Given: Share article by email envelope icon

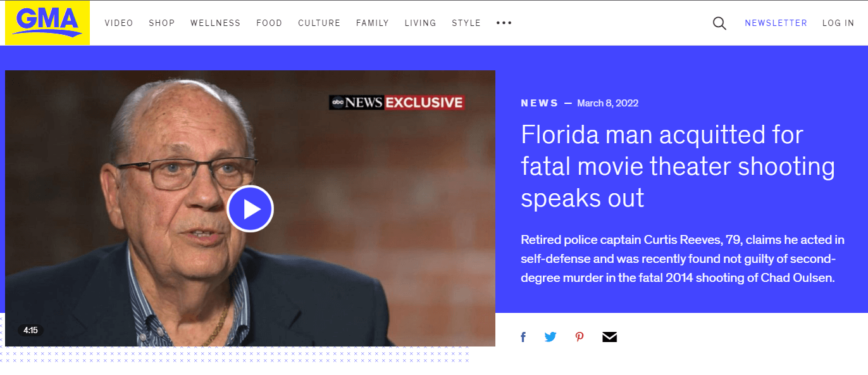Looking at the screenshot, I should click(609, 337).
